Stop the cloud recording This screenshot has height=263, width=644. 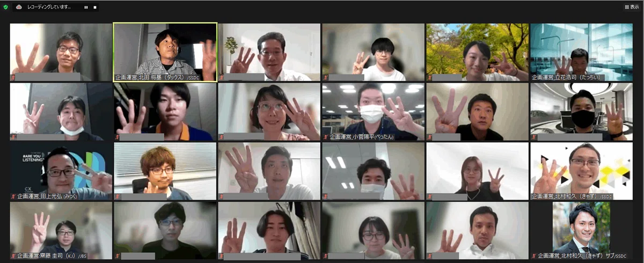click(95, 8)
